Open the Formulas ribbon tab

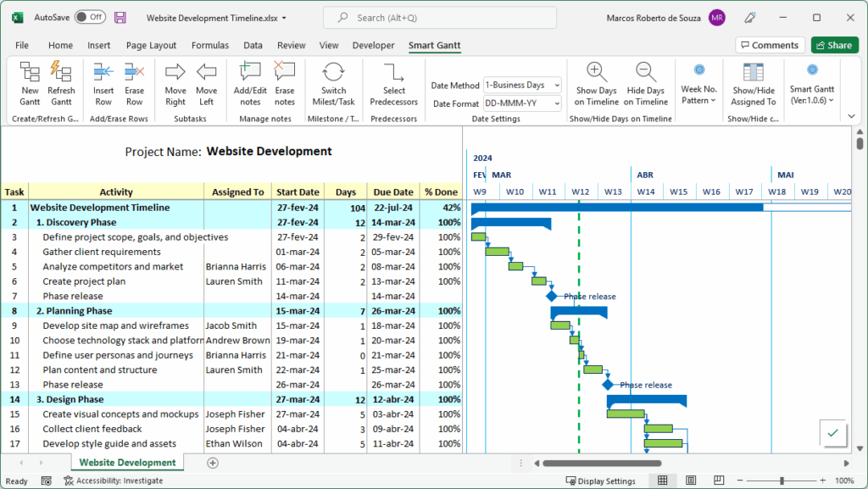point(209,46)
